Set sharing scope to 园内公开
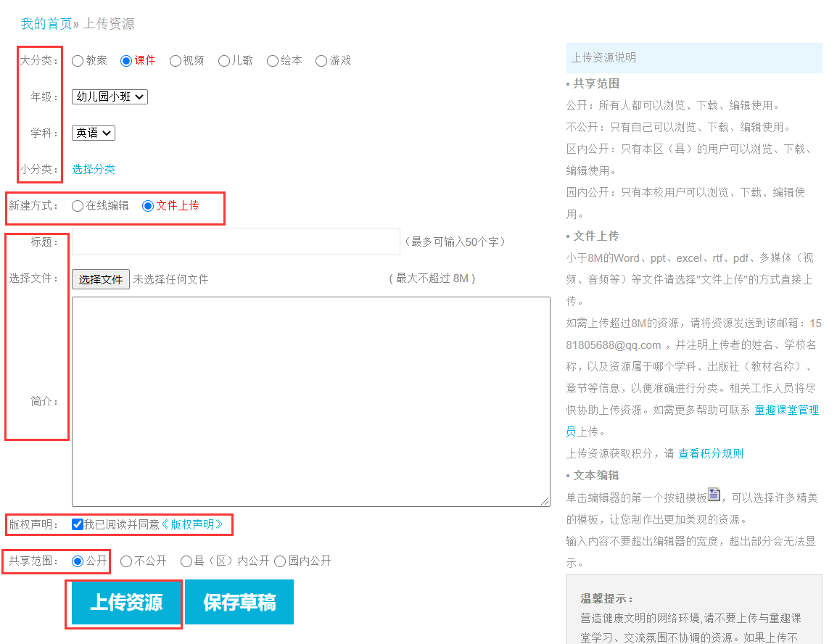Image resolution: width=837 pixels, height=644 pixels. (280, 561)
